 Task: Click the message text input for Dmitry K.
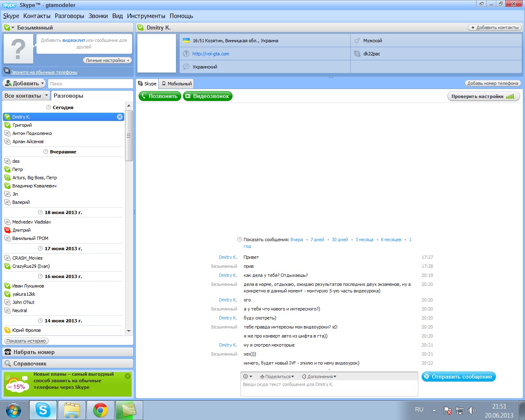329,388
